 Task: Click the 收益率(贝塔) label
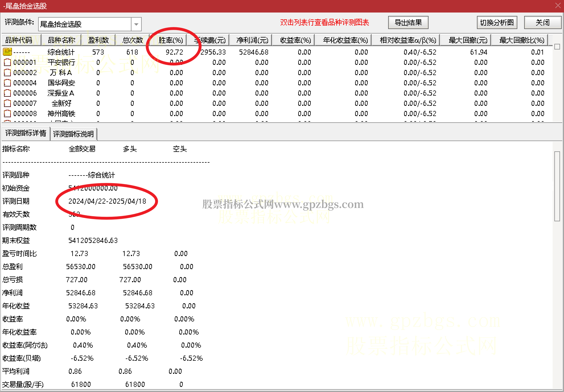(x=22, y=358)
